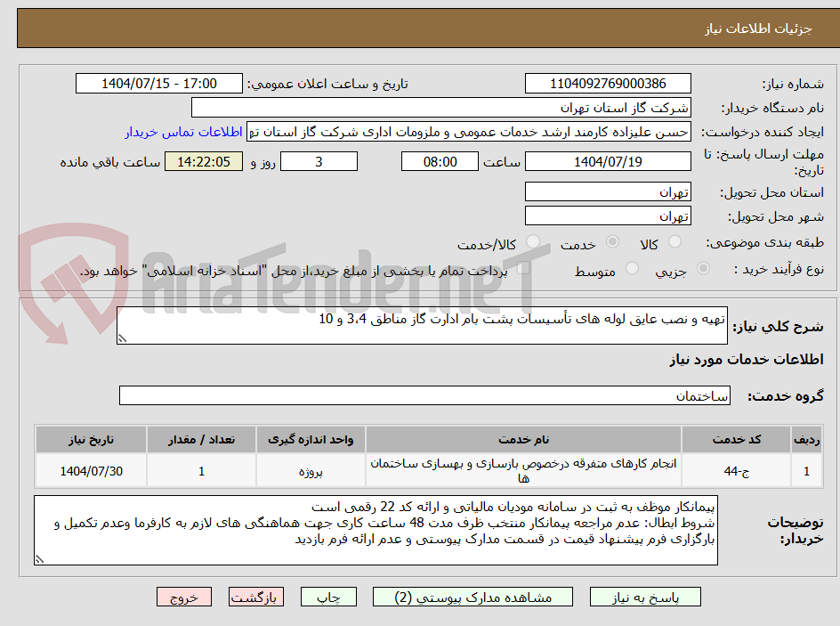Select the «کالا/خدمت» radio option
Screen dimensions: 840x626
pyautogui.click(x=533, y=242)
